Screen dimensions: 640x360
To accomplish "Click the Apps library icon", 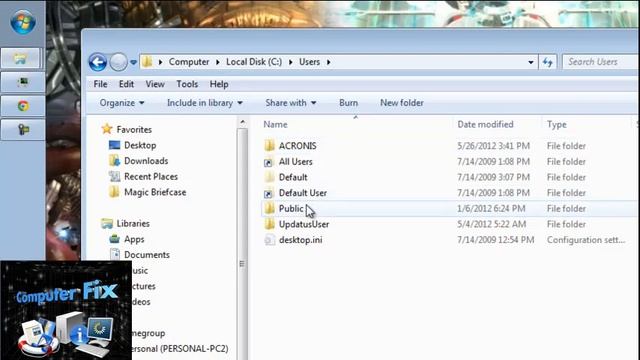I will pos(114,239).
